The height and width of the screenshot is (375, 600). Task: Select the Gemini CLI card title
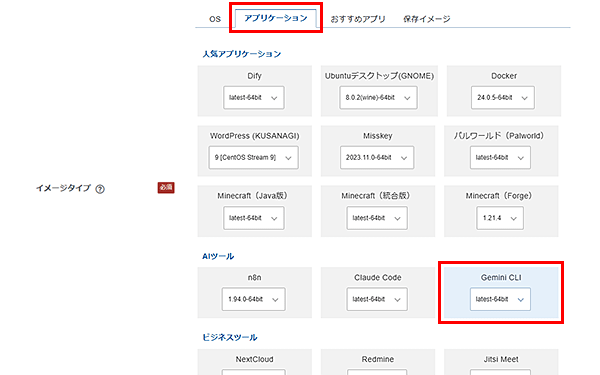pyautogui.click(x=501, y=277)
